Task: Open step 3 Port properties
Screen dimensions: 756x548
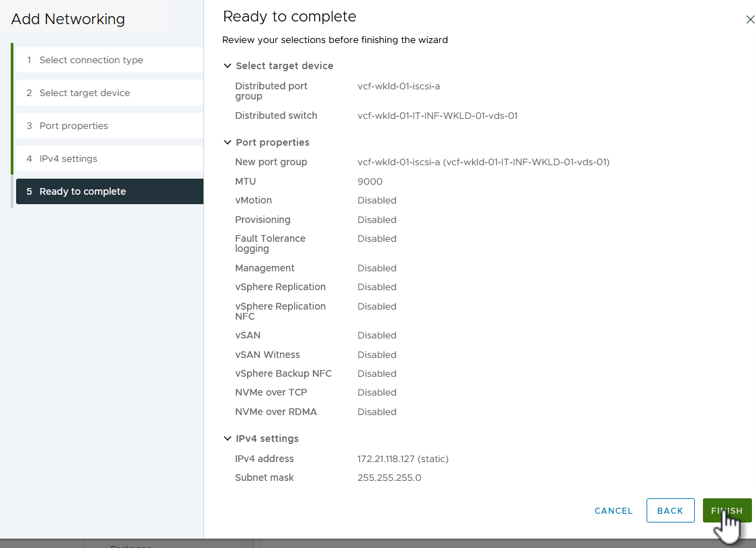Action: (73, 126)
